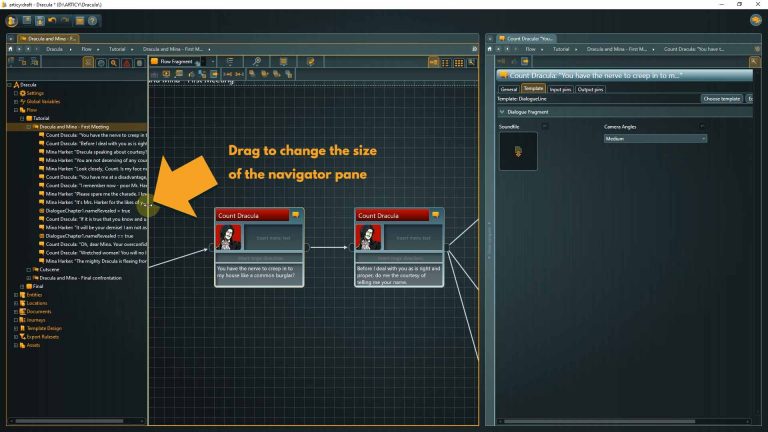The height and width of the screenshot is (432, 768).
Task: Open the Output pins tab
Action: (x=590, y=89)
